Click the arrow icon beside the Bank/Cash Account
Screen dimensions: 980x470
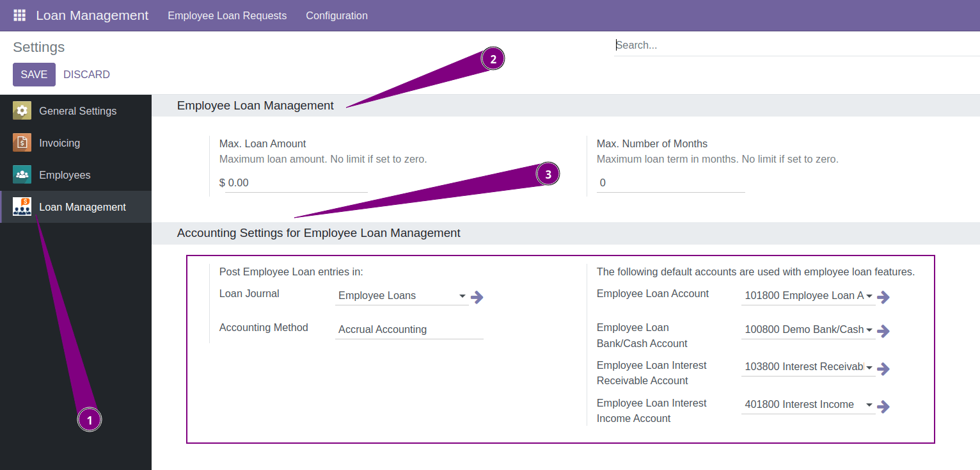pos(884,331)
